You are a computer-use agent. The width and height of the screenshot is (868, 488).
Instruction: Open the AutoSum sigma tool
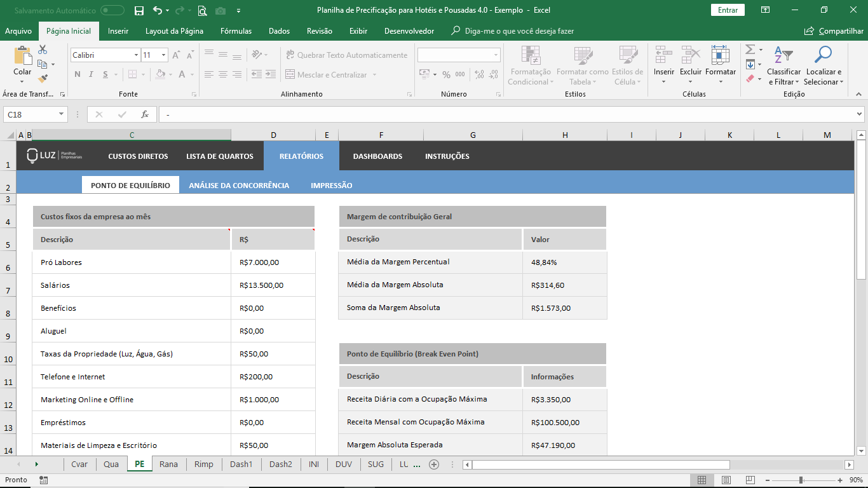[750, 50]
